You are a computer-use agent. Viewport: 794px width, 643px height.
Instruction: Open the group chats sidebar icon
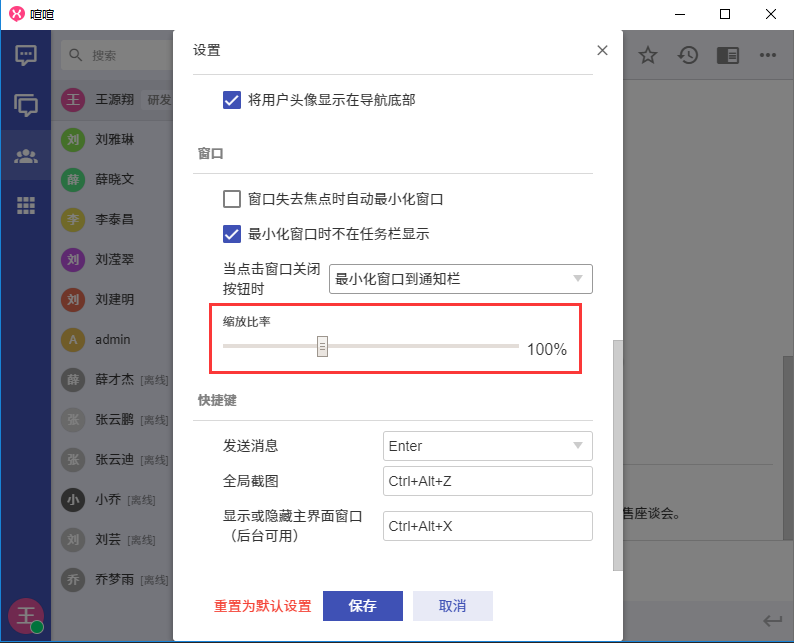click(26, 105)
